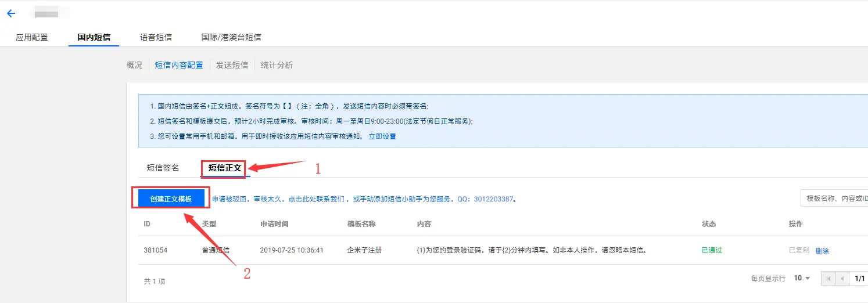Switch to the 应用配置 tab
868x303 pixels.
pos(32,37)
